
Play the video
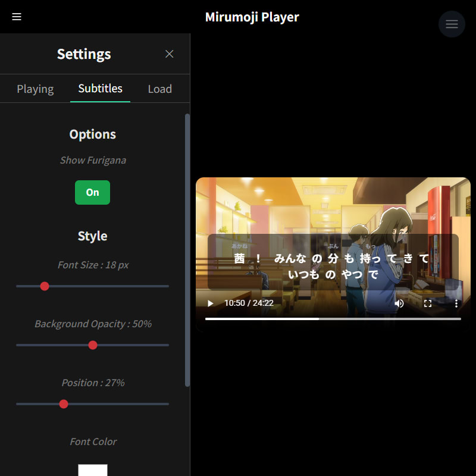coord(210,303)
